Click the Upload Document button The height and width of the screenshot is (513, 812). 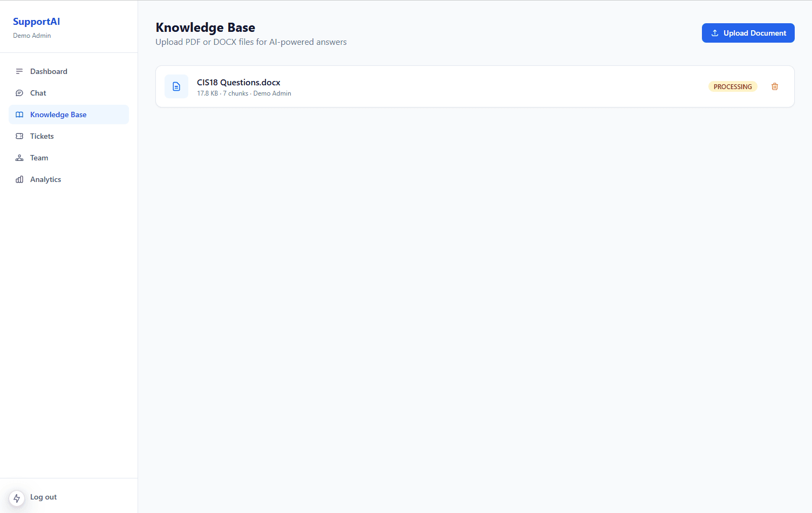tap(748, 33)
